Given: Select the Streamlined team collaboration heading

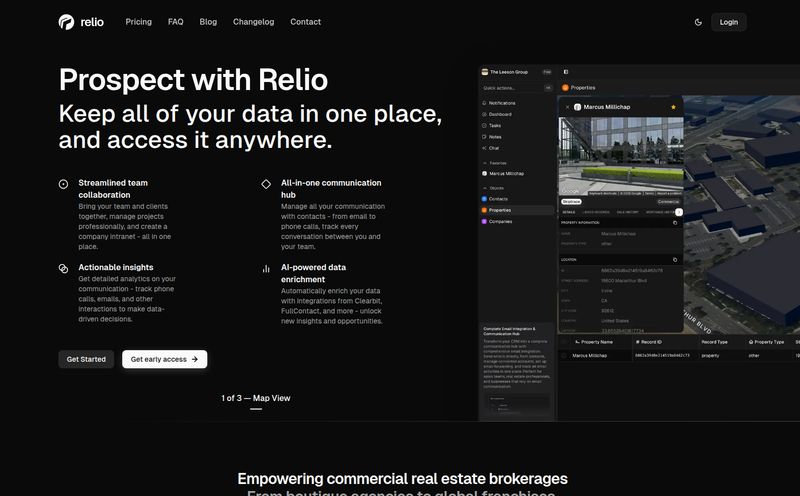Looking at the screenshot, I should (x=113, y=189).
